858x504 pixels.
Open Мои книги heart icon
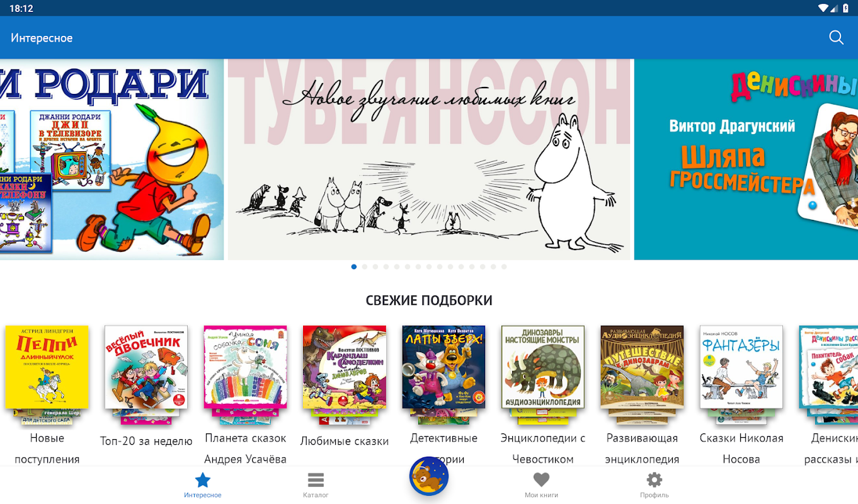tap(541, 480)
